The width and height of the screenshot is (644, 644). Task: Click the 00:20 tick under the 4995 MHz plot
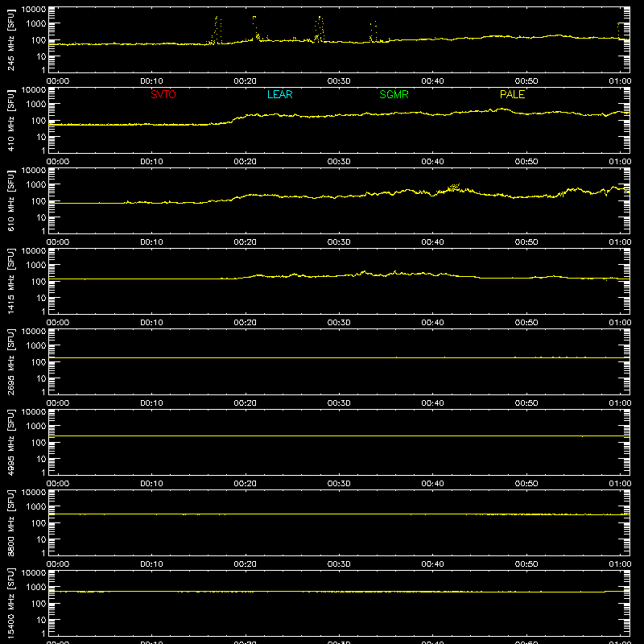tap(246, 484)
